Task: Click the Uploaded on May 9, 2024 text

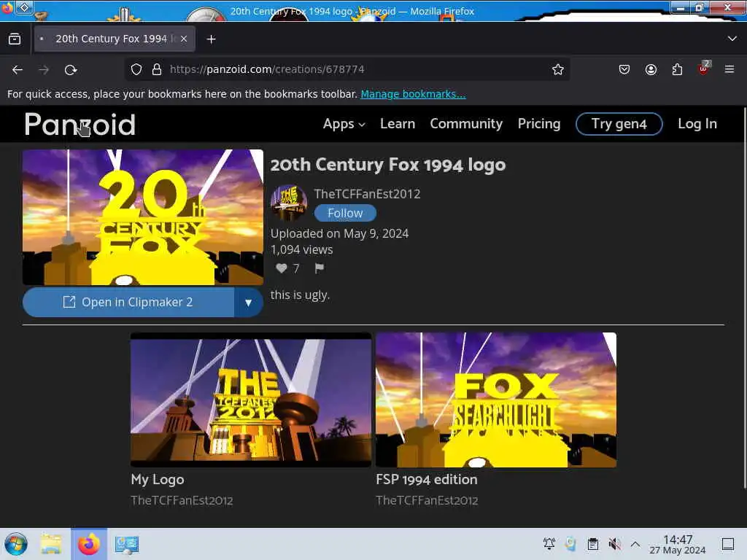Action: tap(340, 234)
